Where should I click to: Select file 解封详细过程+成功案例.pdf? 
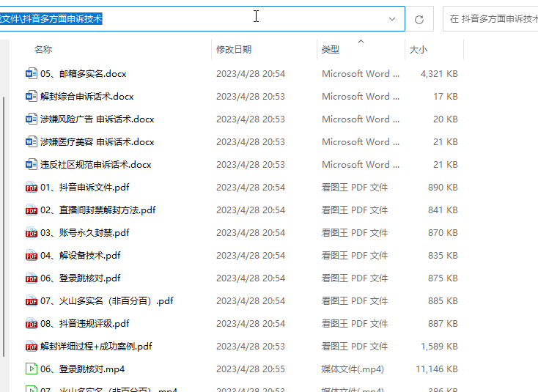pyautogui.click(x=96, y=346)
